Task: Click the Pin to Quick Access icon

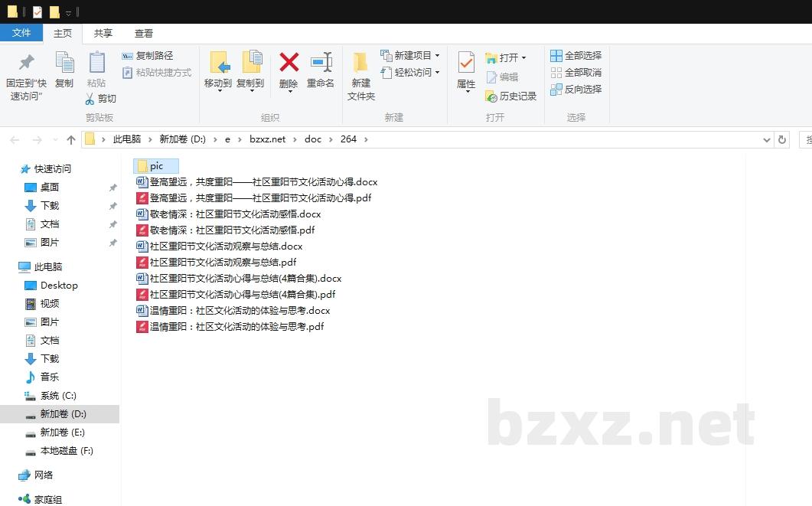Action: point(26,63)
